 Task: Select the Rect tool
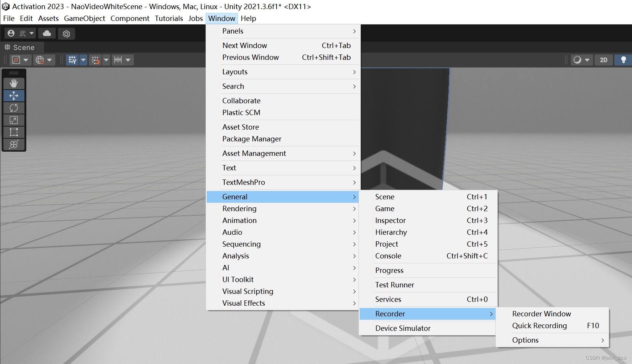(x=14, y=132)
